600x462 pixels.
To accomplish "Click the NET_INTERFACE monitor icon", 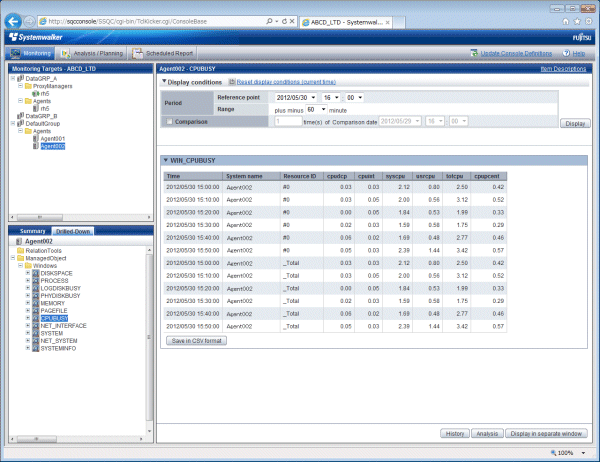I will tap(36, 326).
